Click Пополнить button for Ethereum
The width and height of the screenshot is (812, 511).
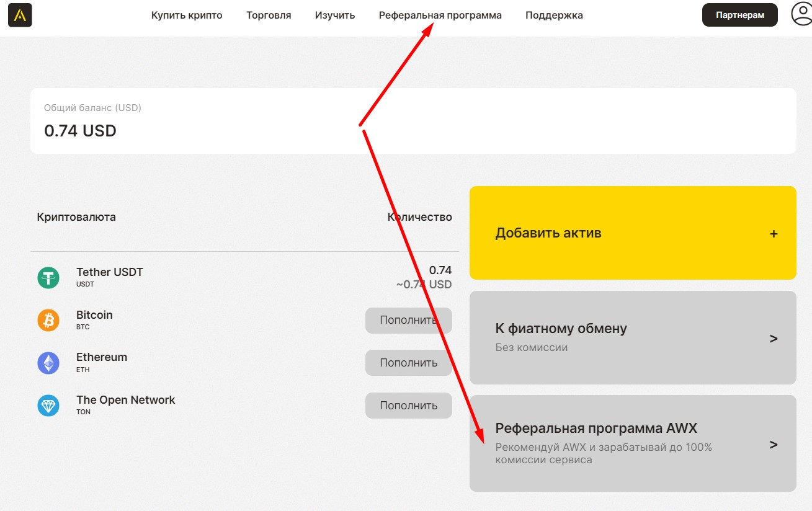pos(408,363)
